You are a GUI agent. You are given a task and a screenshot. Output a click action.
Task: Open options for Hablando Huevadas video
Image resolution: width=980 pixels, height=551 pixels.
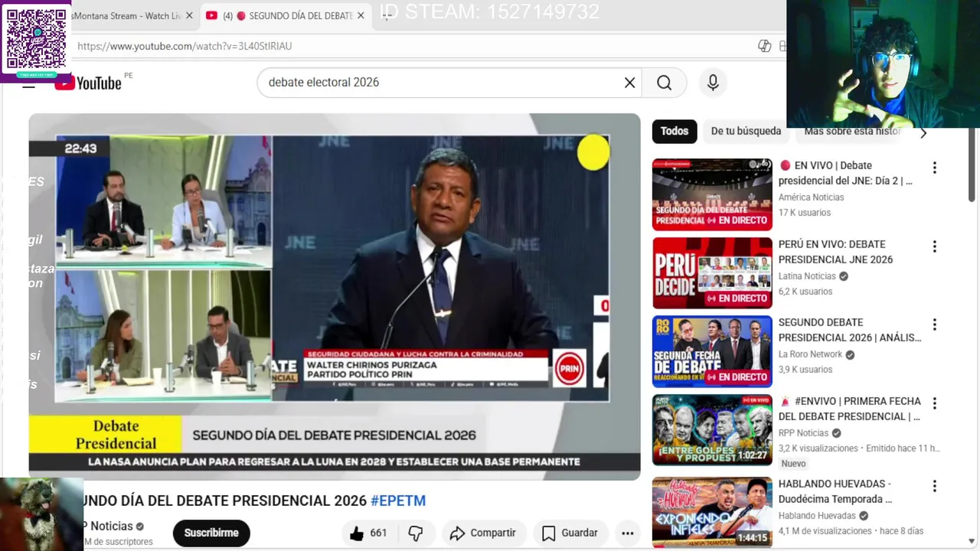934,486
